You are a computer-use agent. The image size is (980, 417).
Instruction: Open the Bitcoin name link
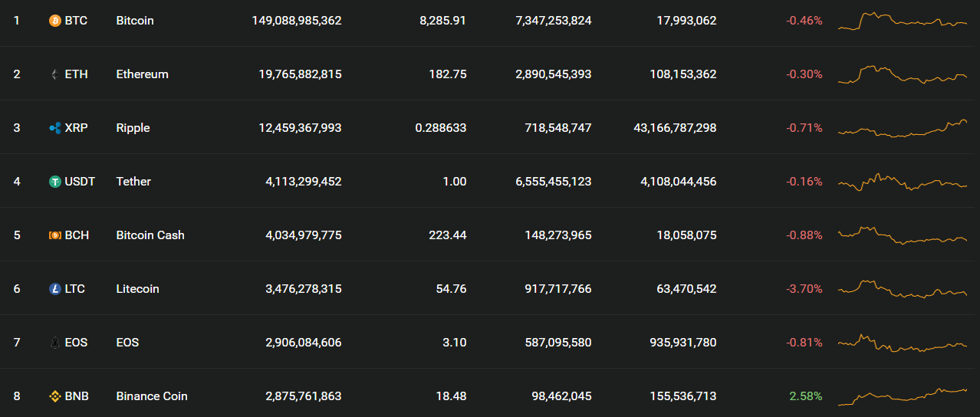tap(135, 21)
